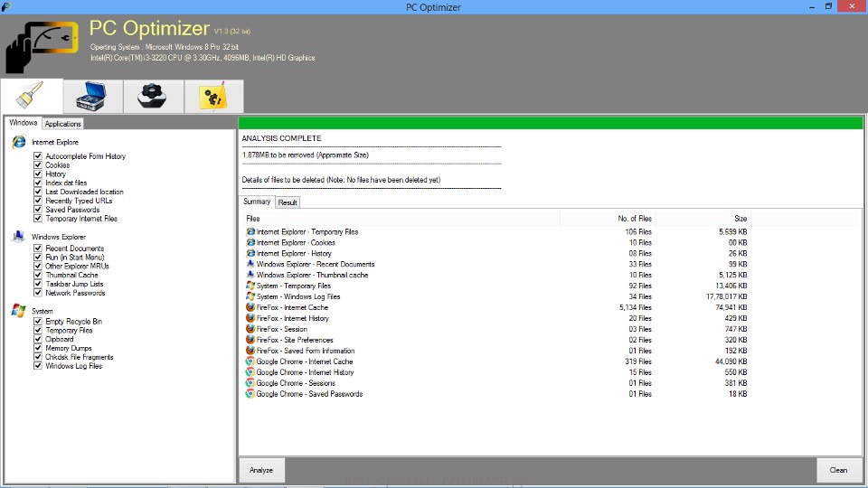Viewport: 868px width, 488px height.
Task: Click the Internet Explorer - Temporary Files row icon
Action: coord(250,231)
